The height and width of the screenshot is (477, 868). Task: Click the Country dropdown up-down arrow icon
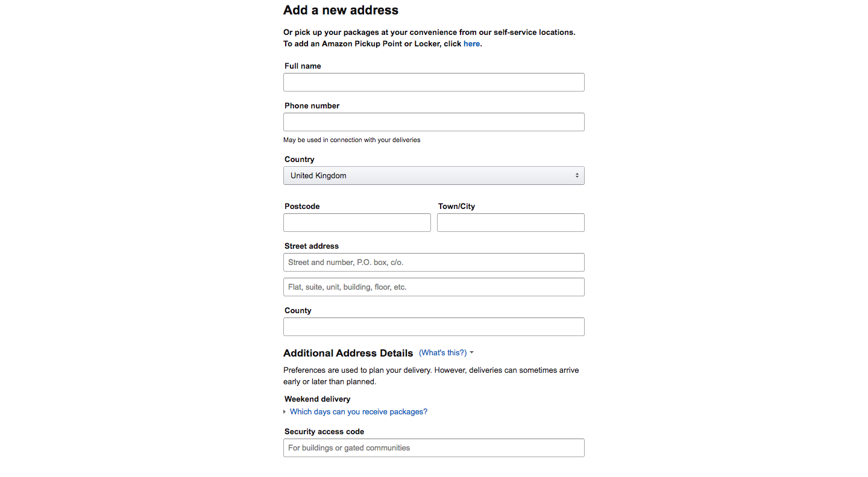point(577,176)
